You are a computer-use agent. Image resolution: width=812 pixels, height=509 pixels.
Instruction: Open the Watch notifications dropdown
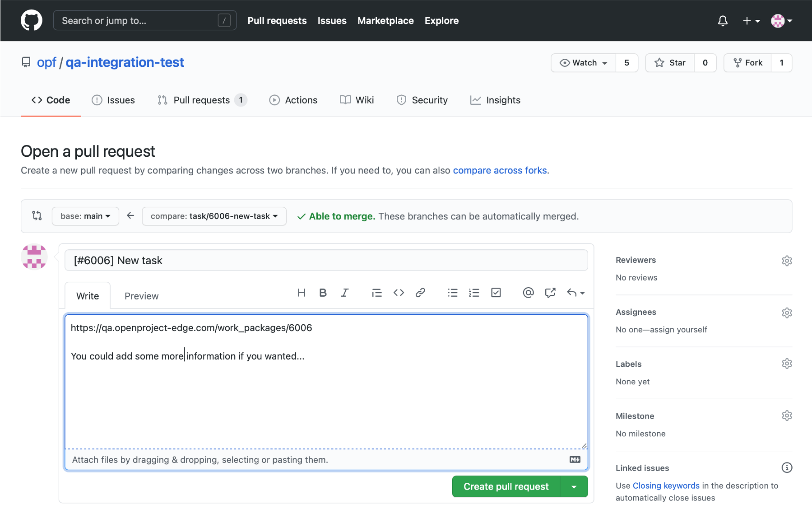pyautogui.click(x=584, y=63)
